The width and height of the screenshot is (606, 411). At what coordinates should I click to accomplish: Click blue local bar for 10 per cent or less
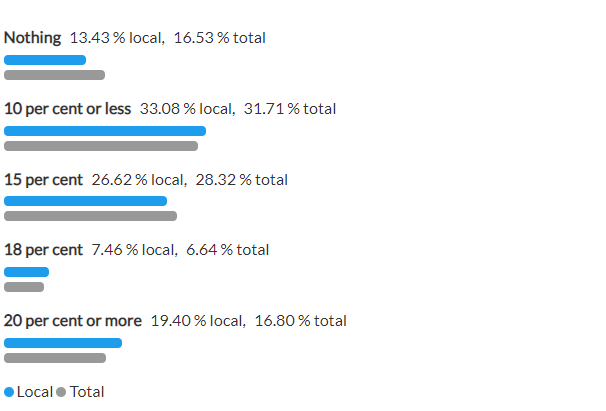[105, 131]
